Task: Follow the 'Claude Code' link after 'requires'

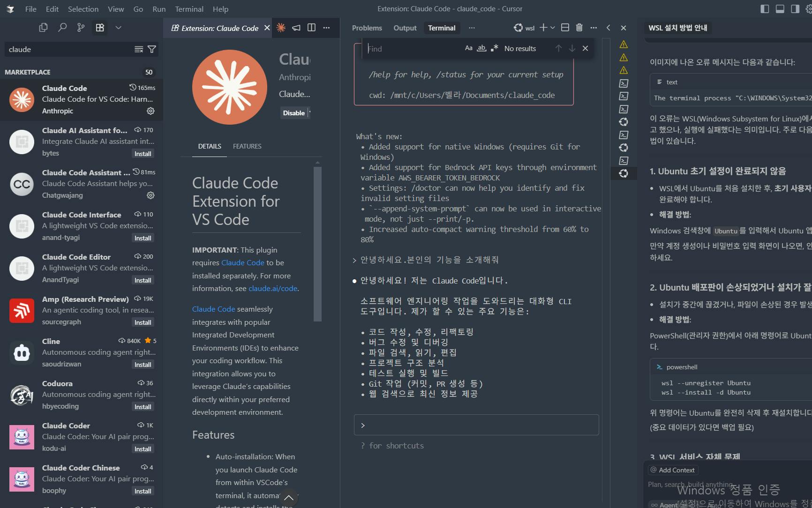Action: [x=243, y=263]
